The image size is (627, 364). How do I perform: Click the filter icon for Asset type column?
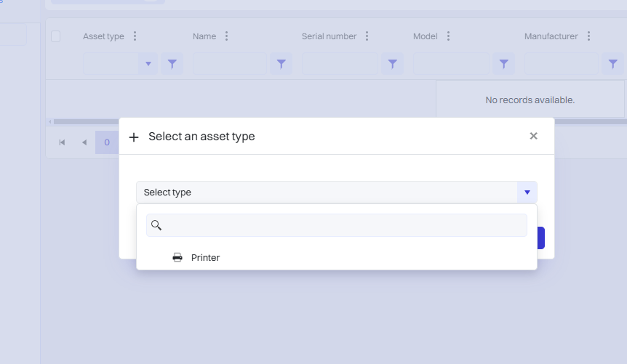pyautogui.click(x=172, y=64)
